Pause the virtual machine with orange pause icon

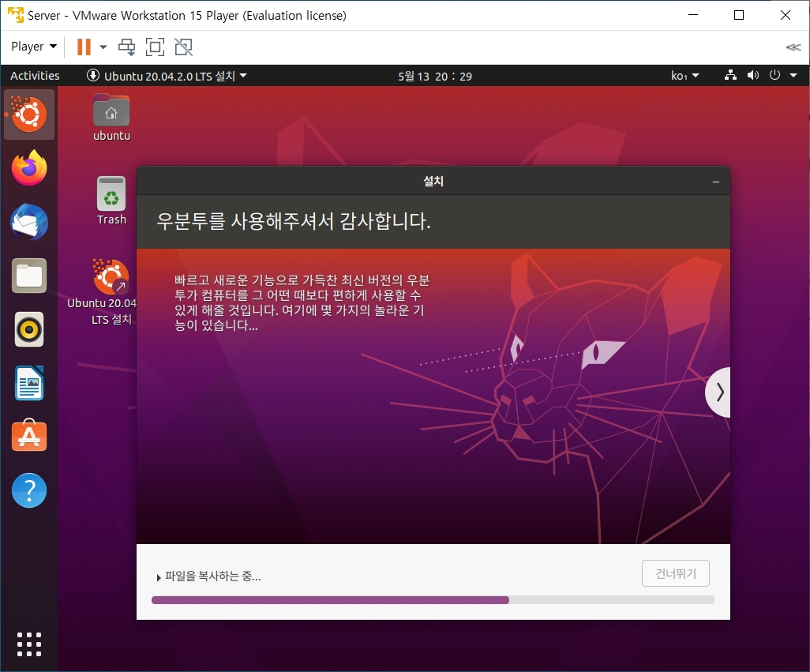point(84,47)
